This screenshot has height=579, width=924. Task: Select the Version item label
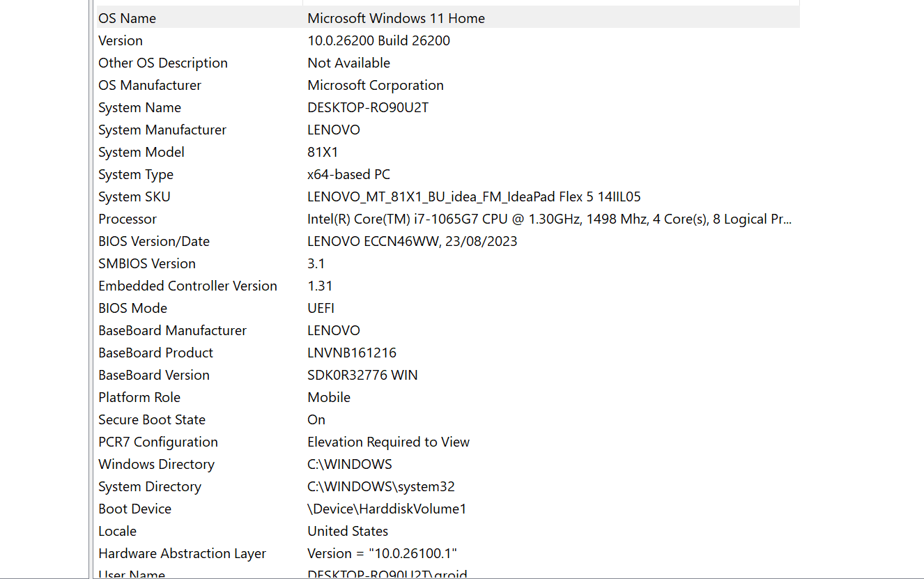click(x=121, y=40)
